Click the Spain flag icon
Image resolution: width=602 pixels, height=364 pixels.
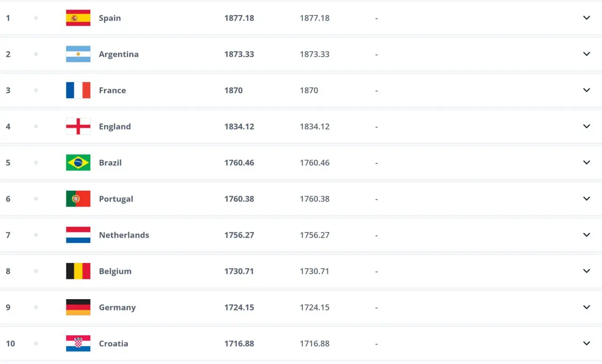(78, 18)
